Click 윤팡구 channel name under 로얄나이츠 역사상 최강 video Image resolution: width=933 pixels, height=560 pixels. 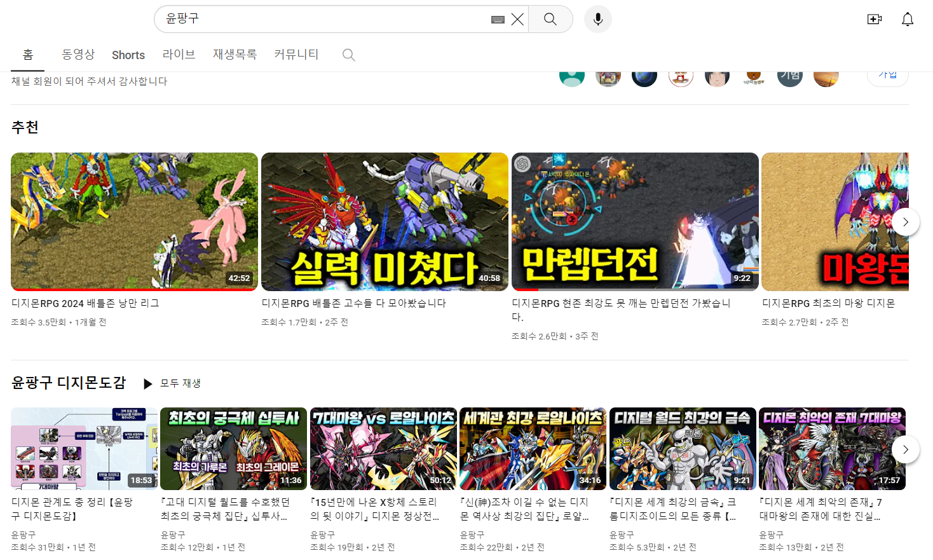click(472, 535)
